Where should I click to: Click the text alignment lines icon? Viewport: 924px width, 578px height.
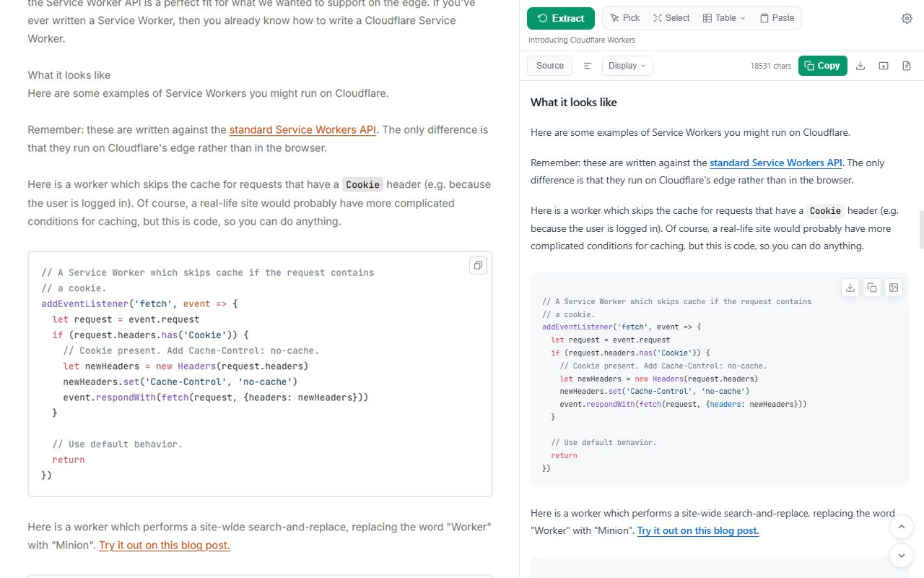coord(588,66)
